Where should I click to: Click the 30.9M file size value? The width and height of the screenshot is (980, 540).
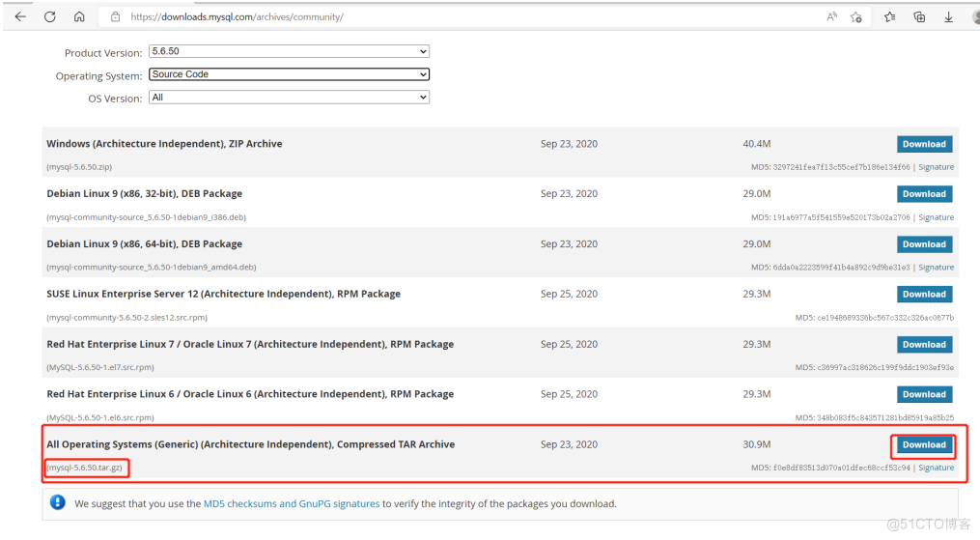coord(756,444)
